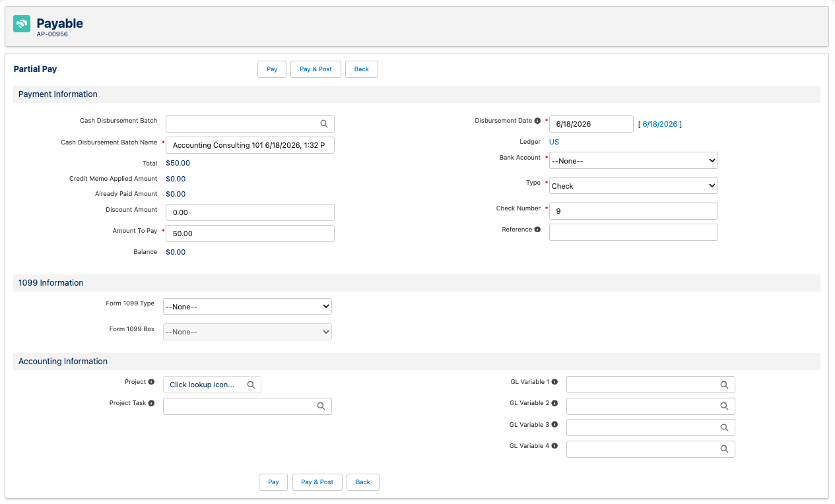Click into the Amount To Pay field
Image resolution: width=835 pixels, height=504 pixels.
[x=250, y=234]
